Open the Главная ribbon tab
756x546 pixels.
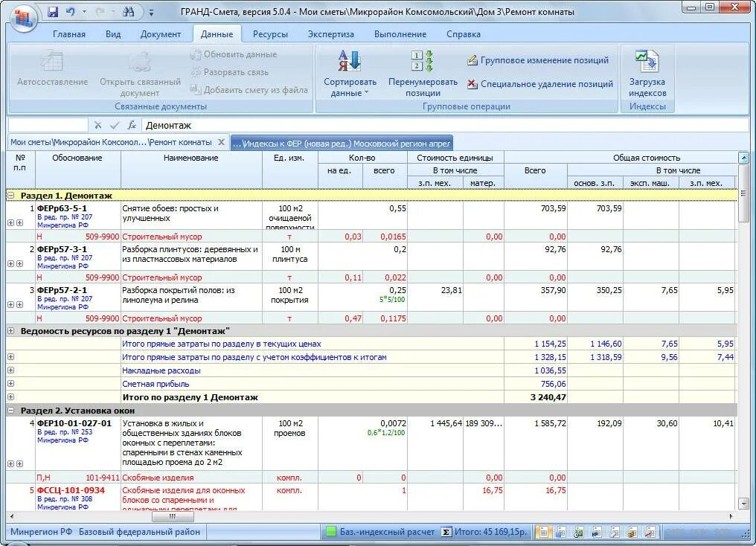69,34
